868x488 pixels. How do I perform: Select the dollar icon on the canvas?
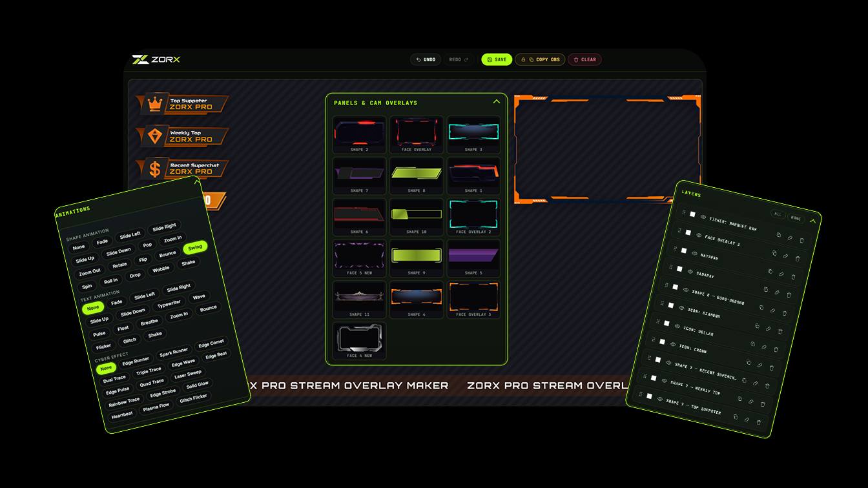[x=154, y=169]
